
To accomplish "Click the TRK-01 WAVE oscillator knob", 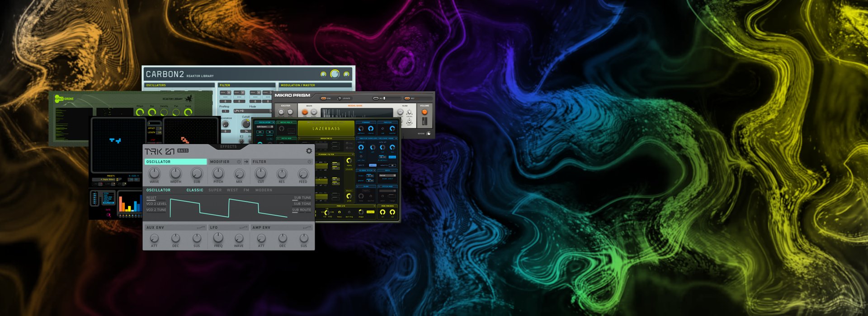I will tap(154, 173).
